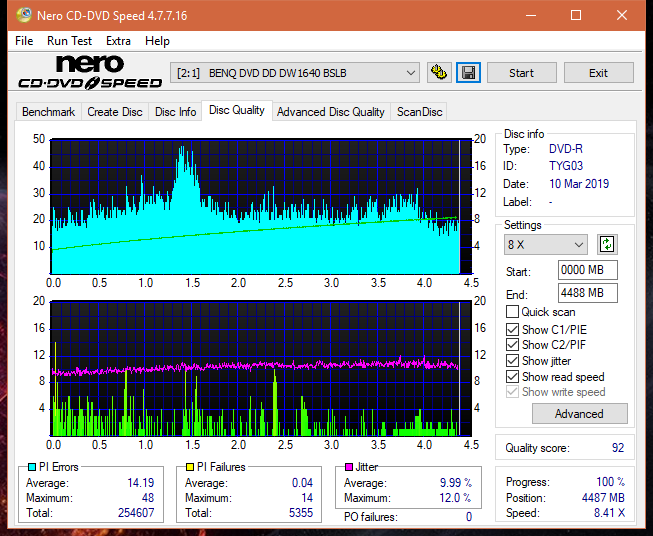Click the cyan PI Errors color swatch

point(32,467)
